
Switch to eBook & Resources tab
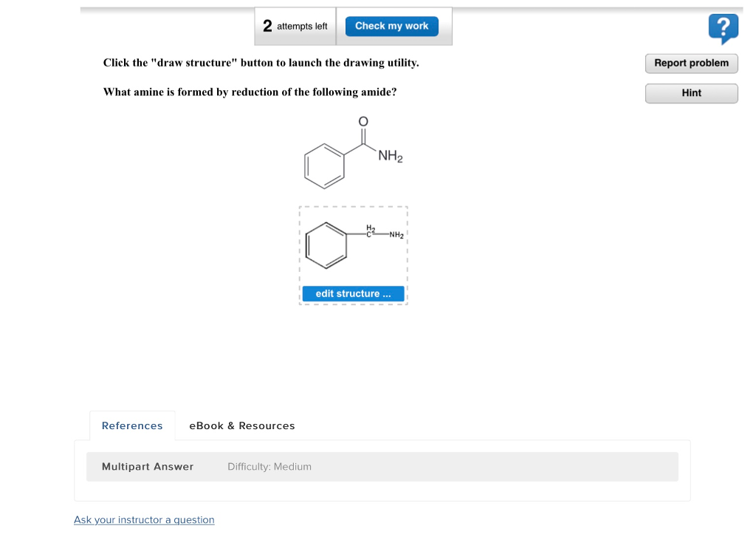coord(242,425)
